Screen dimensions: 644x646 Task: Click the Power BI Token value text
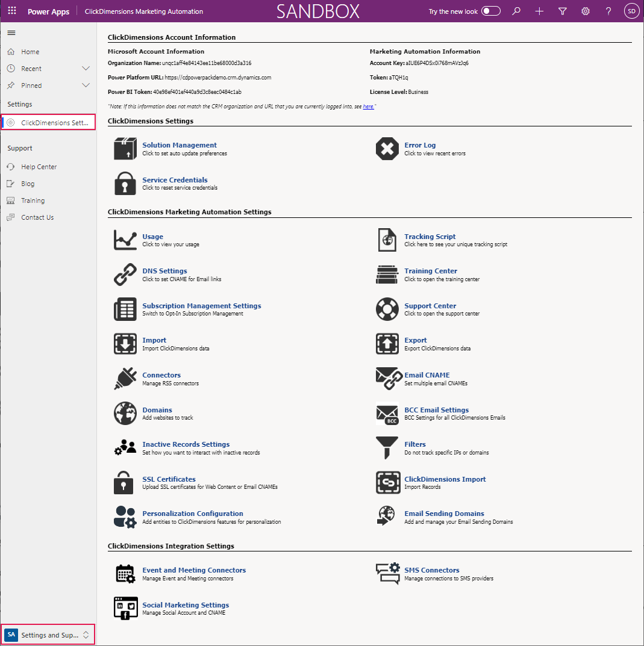click(197, 92)
